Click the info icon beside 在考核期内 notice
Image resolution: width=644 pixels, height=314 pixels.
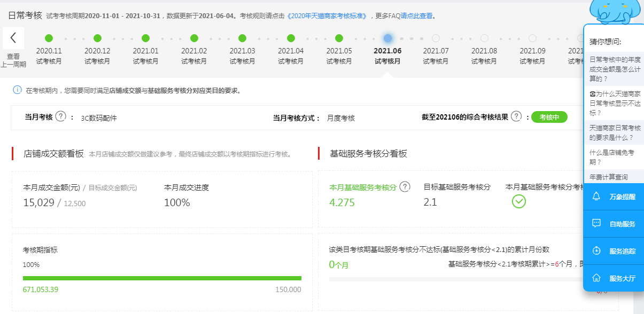[17, 90]
